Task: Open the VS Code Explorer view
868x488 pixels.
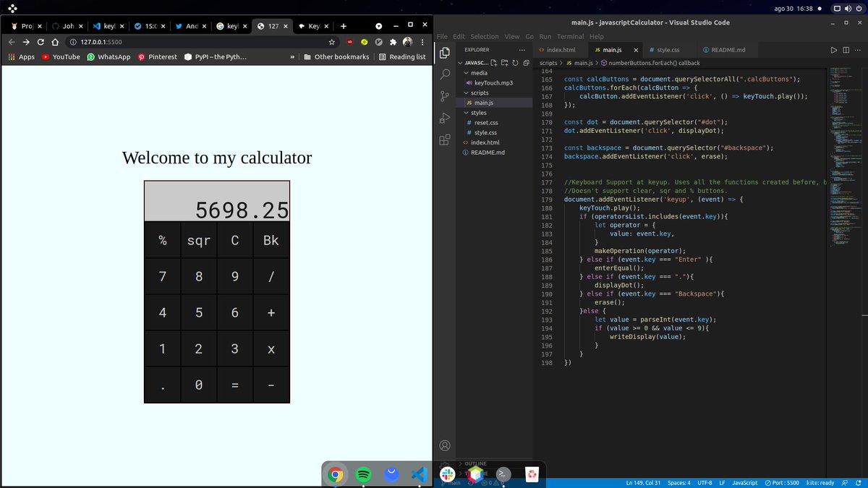Action: (446, 52)
